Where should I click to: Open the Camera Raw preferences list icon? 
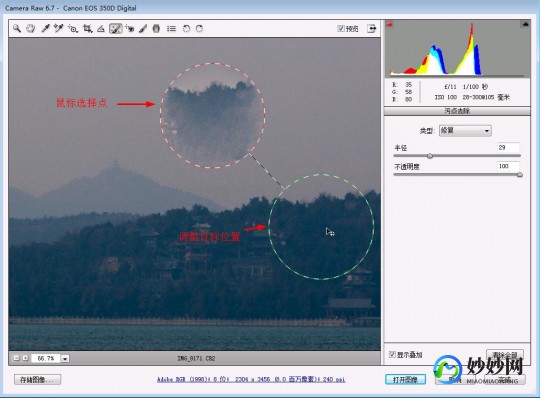tap(171, 29)
